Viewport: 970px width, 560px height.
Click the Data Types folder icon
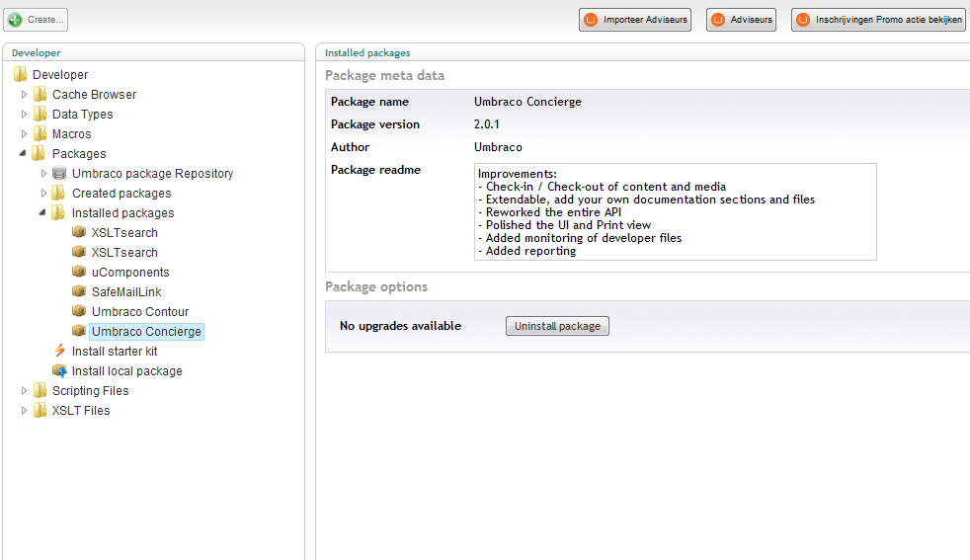[x=40, y=114]
